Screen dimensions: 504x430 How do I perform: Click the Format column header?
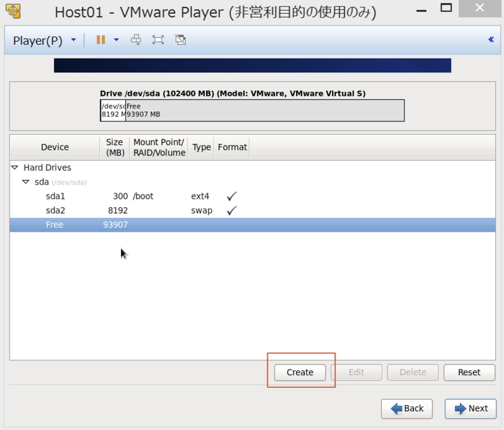coord(232,147)
